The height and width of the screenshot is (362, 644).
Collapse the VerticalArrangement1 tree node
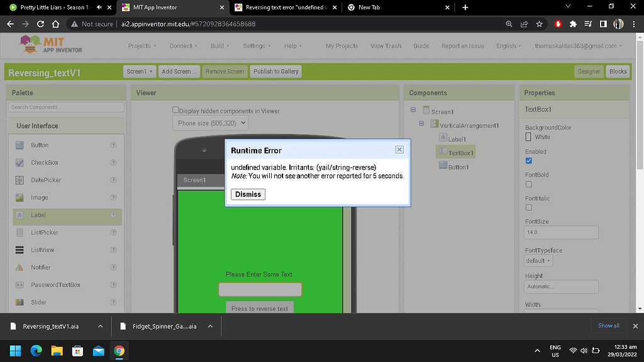421,123
